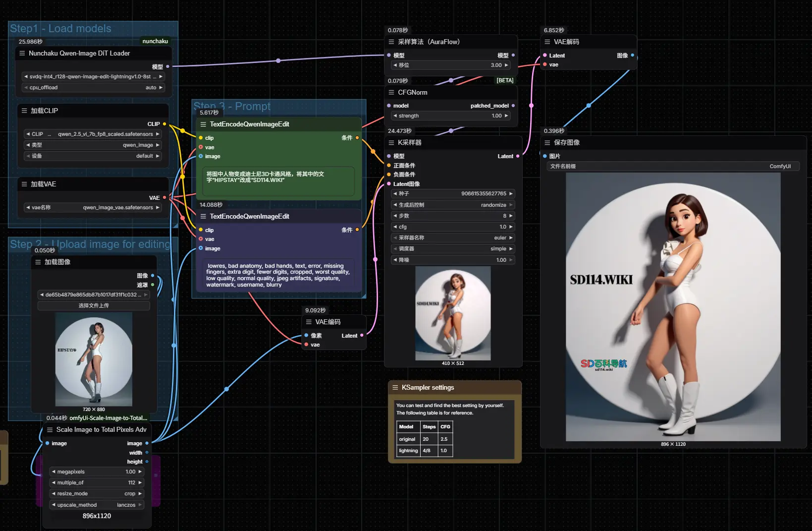The width and height of the screenshot is (812, 531).
Task: Open the 采样器名称 euler dropdown
Action: pos(453,237)
